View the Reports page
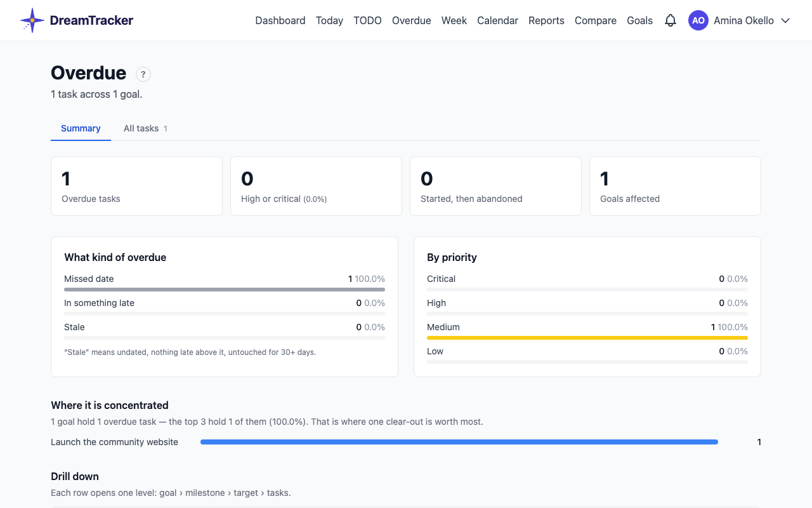The image size is (812, 508). tap(546, 20)
